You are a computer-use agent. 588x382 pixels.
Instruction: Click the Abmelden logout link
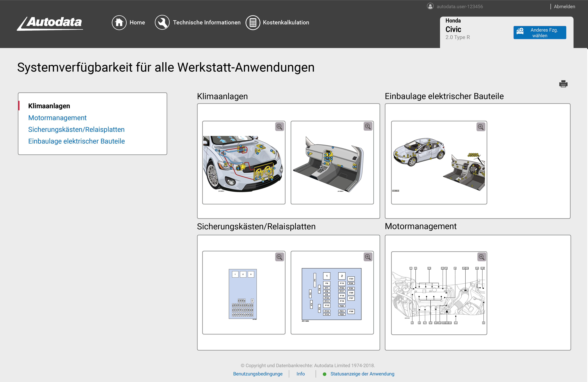click(x=564, y=6)
